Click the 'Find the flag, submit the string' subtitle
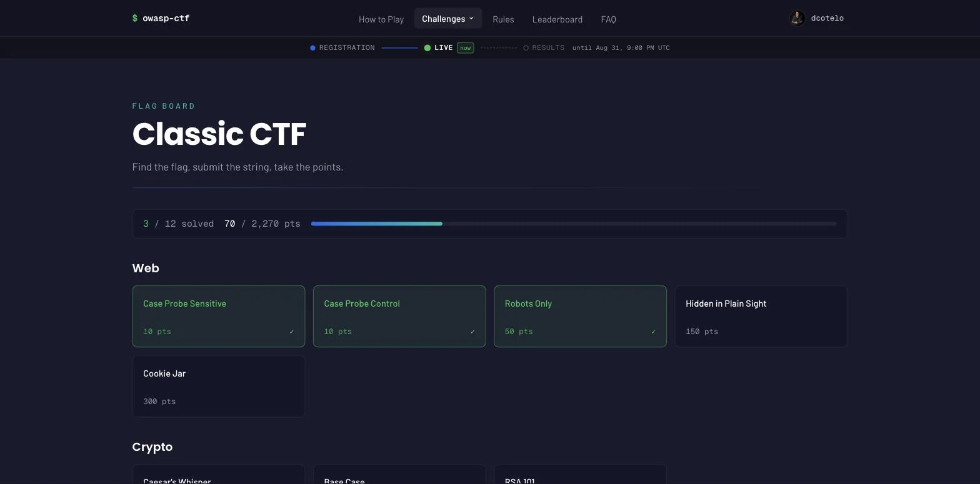980x484 pixels. click(x=237, y=167)
